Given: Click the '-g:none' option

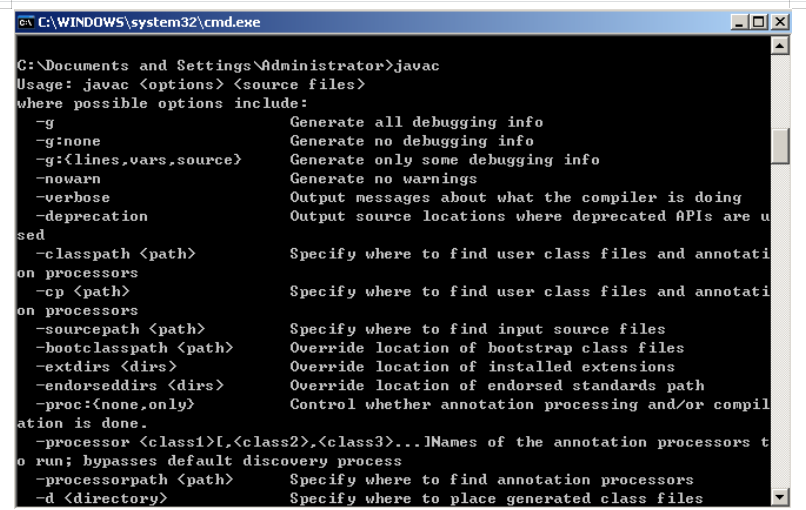Looking at the screenshot, I should [x=68, y=141].
